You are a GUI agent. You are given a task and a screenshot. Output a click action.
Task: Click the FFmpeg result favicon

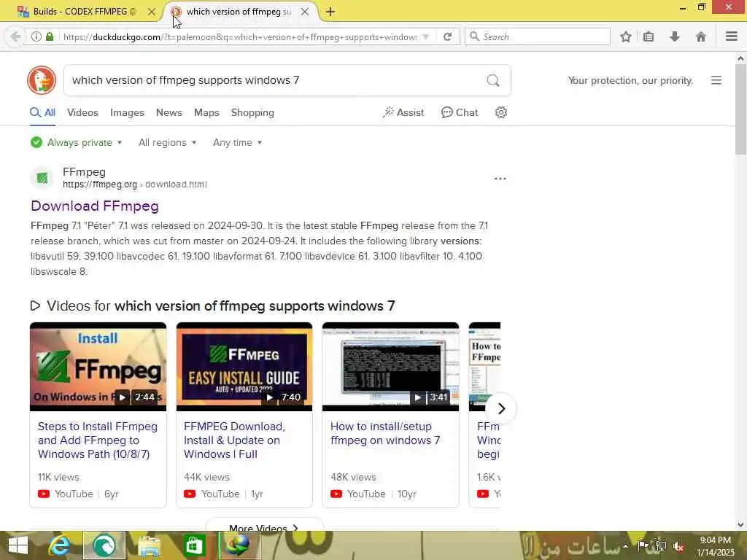pyautogui.click(x=42, y=178)
